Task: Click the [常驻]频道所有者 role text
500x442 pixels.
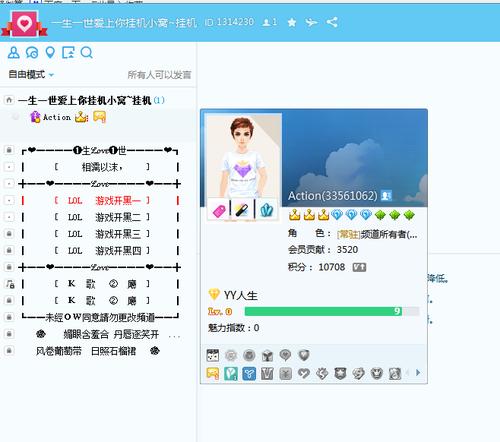Action: 377,234
